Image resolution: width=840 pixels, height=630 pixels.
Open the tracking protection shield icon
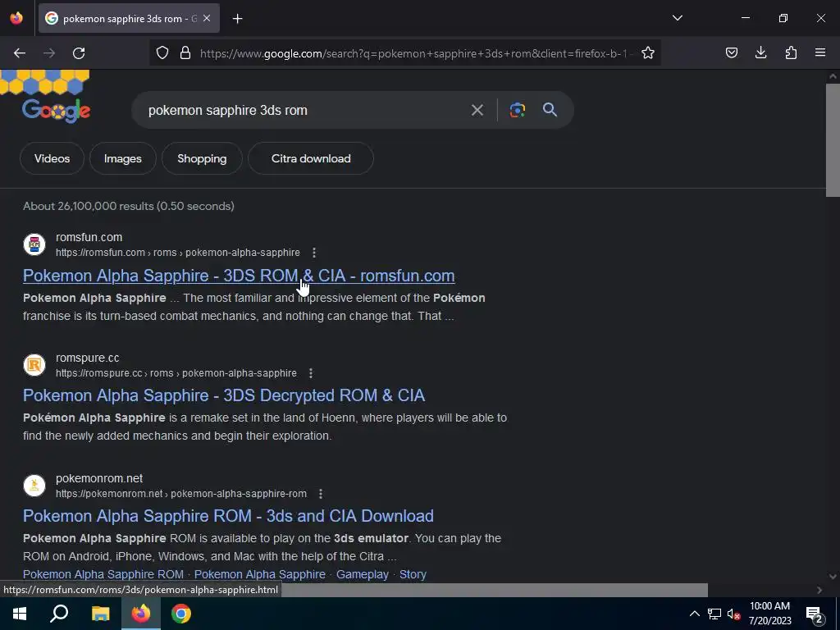162,52
